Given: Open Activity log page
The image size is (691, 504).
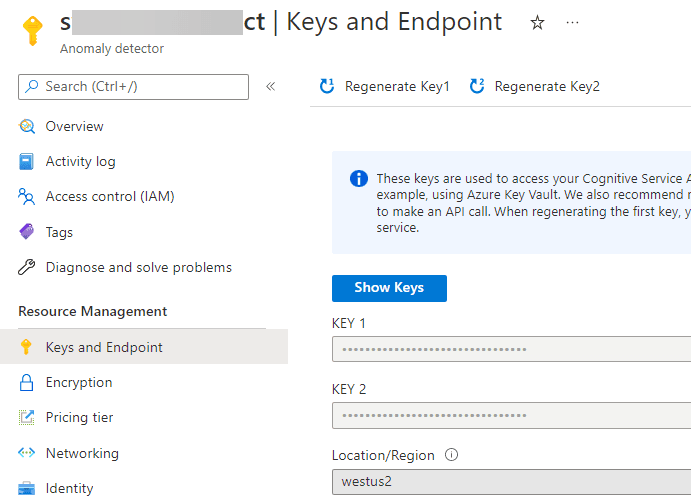Looking at the screenshot, I should [81, 162].
